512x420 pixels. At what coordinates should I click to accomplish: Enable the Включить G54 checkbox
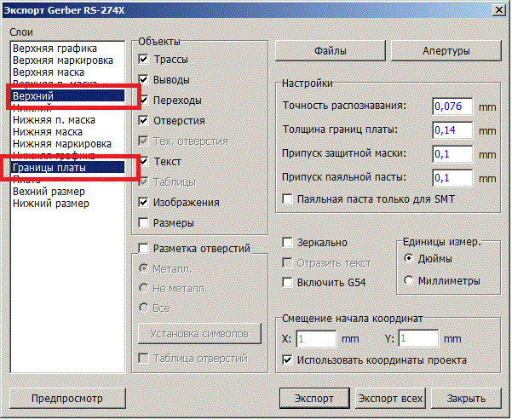[x=287, y=282]
